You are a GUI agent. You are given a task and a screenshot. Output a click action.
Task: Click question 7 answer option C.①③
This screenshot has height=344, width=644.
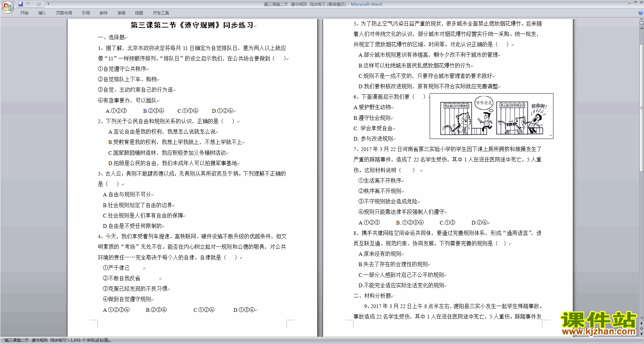447,223
